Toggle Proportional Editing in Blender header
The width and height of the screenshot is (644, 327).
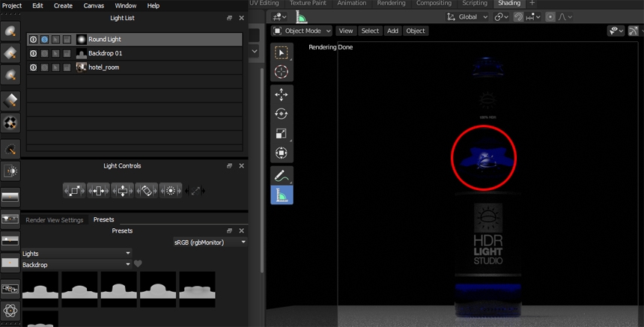click(x=550, y=16)
